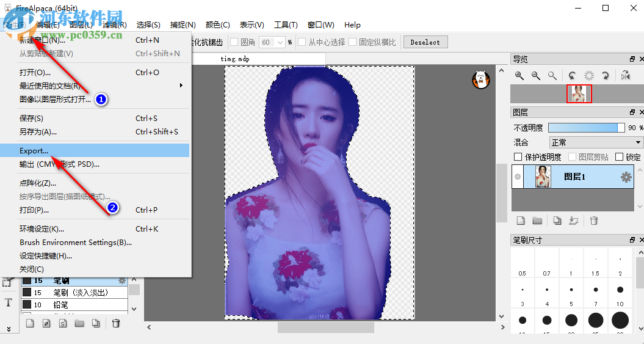Open settings gear for 图层1
Viewport: 644px width, 344px height.
(626, 177)
